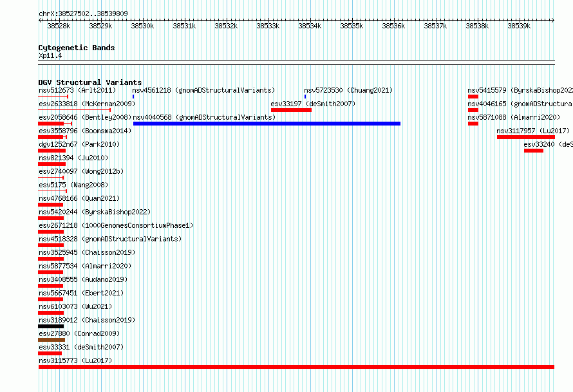Image resolution: width=573 pixels, height=392 pixels.
Task: Click the 38533k ruler position
Action: 268,26
